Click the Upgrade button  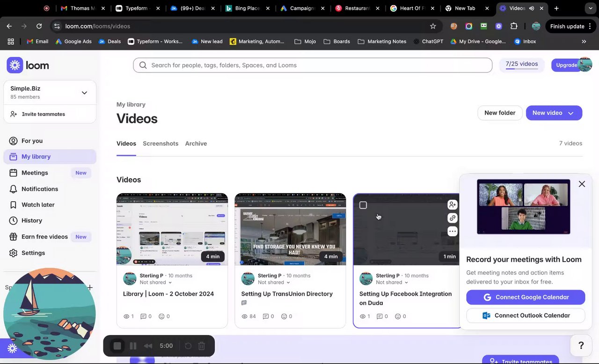pos(566,65)
